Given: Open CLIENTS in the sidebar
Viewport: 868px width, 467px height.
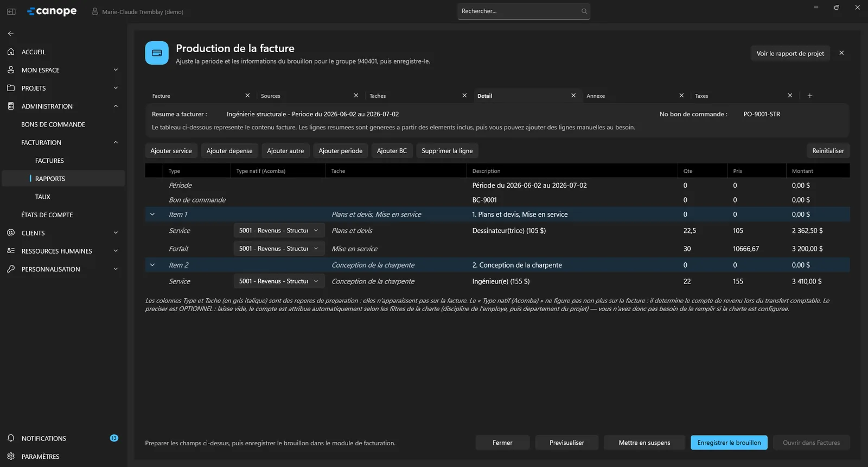Looking at the screenshot, I should click(63, 233).
